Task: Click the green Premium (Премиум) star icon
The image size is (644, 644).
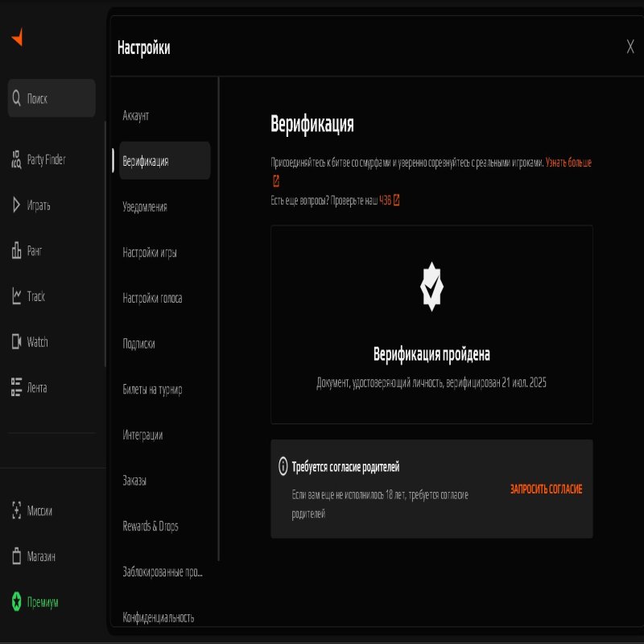Action: [x=16, y=602]
